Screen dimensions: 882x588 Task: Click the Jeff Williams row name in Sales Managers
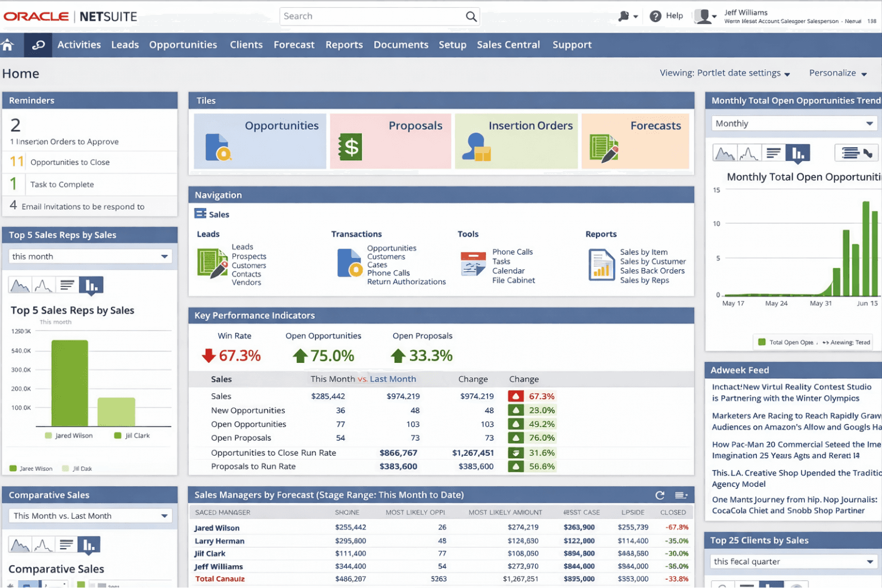[219, 567]
